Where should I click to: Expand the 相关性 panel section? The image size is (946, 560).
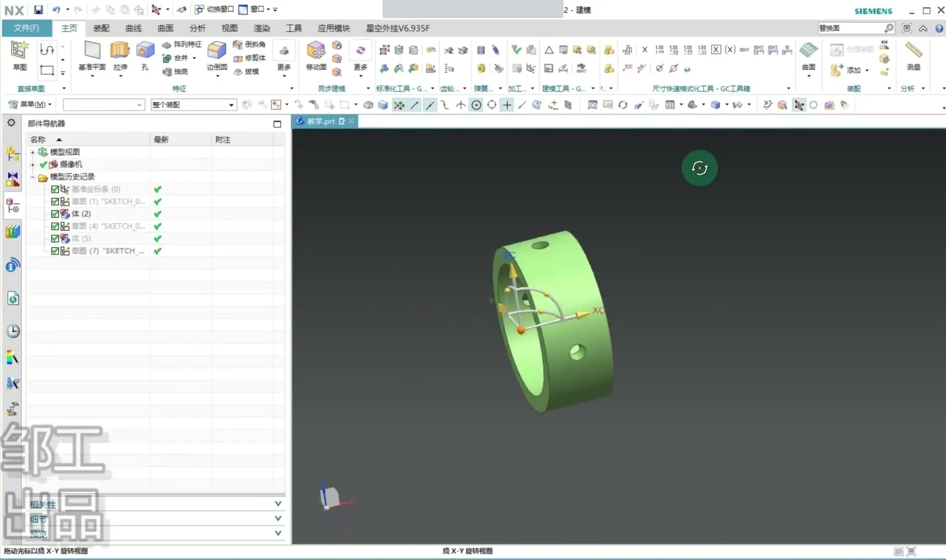[x=278, y=503]
